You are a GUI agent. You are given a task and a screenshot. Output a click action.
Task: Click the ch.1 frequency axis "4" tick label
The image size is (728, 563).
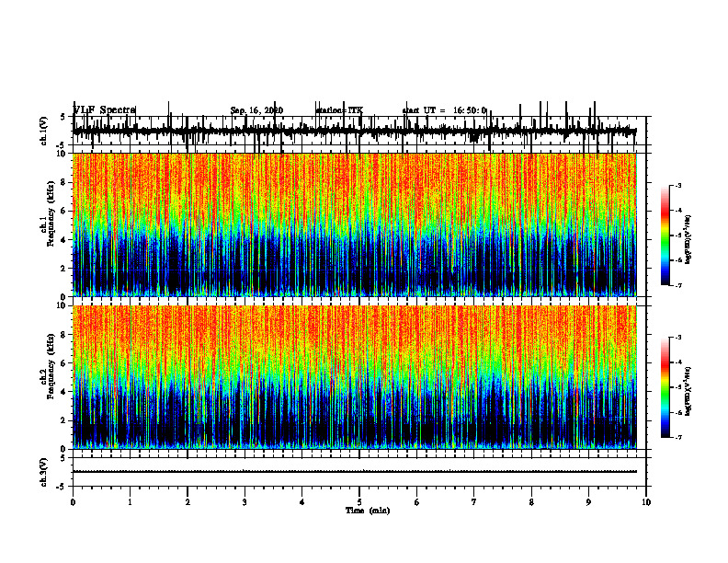[x=64, y=240]
